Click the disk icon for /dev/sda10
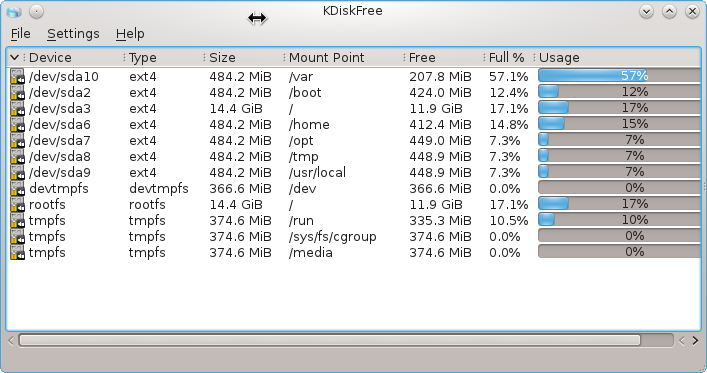Viewport: 707px width, 373px height. pos(18,76)
